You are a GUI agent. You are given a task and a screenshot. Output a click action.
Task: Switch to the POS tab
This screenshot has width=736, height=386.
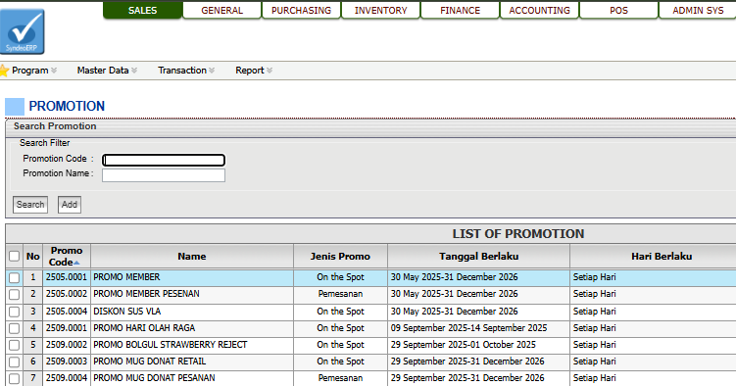coord(619,10)
